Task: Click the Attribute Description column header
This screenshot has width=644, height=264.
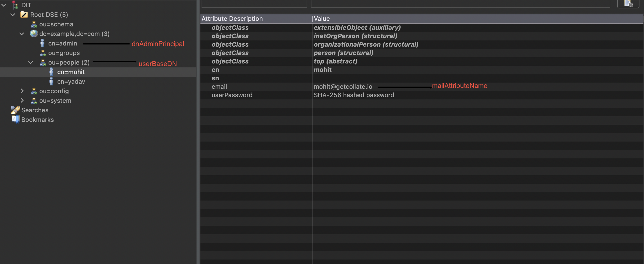Action: 232,19
